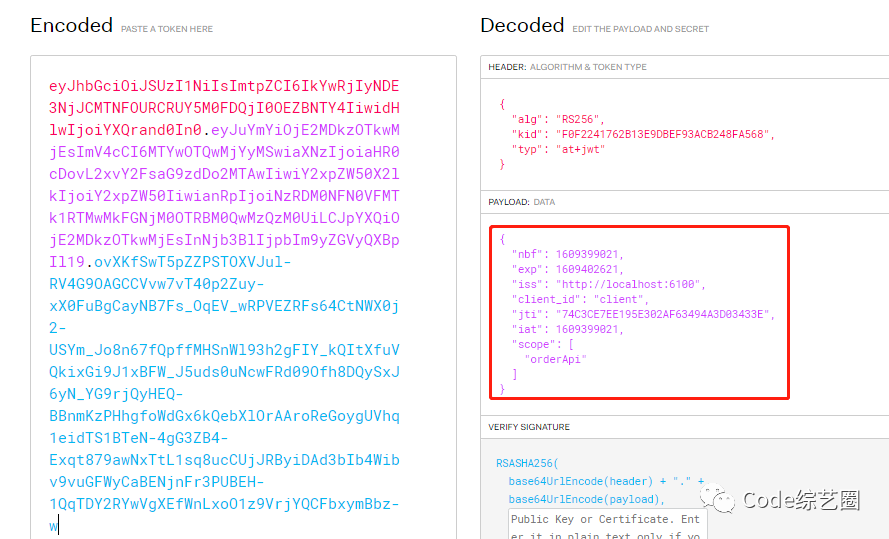The width and height of the screenshot is (889, 539).
Task: Click the "nbf": 1609399021 payload line
Action: 568,254
